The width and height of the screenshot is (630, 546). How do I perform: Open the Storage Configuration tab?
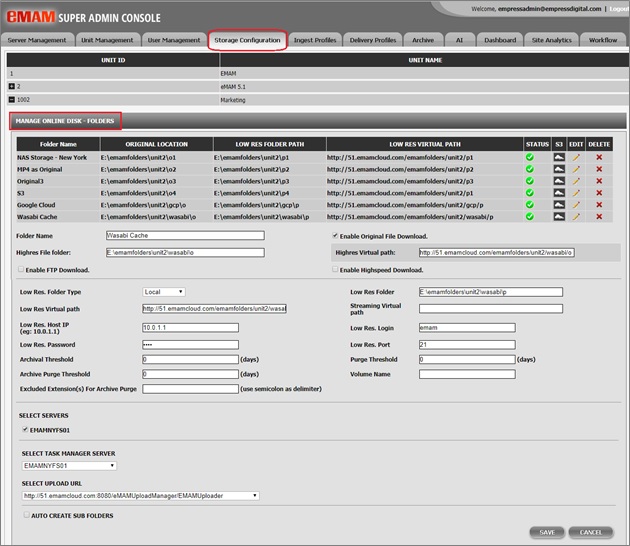click(x=247, y=40)
